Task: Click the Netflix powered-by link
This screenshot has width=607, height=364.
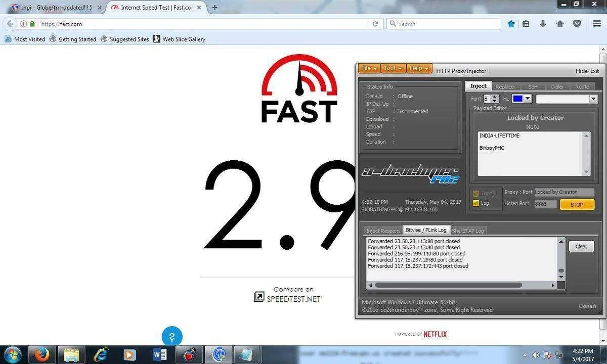Action: (x=421, y=334)
